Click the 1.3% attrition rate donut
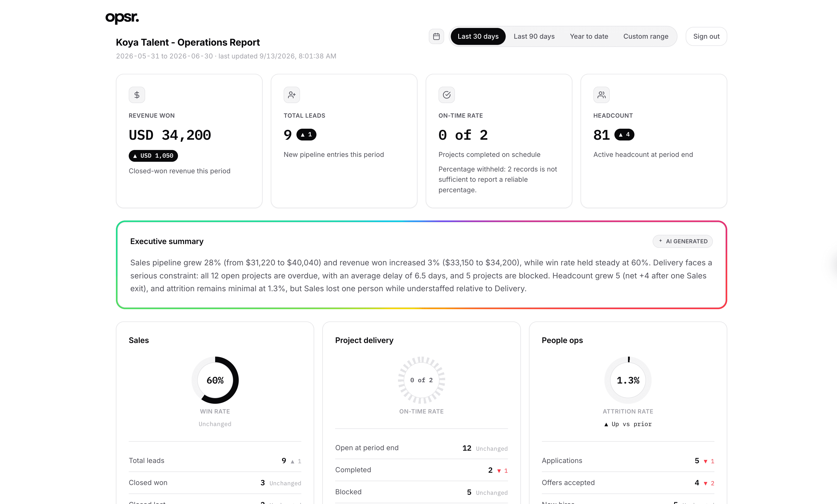The width and height of the screenshot is (837, 504). tap(628, 380)
